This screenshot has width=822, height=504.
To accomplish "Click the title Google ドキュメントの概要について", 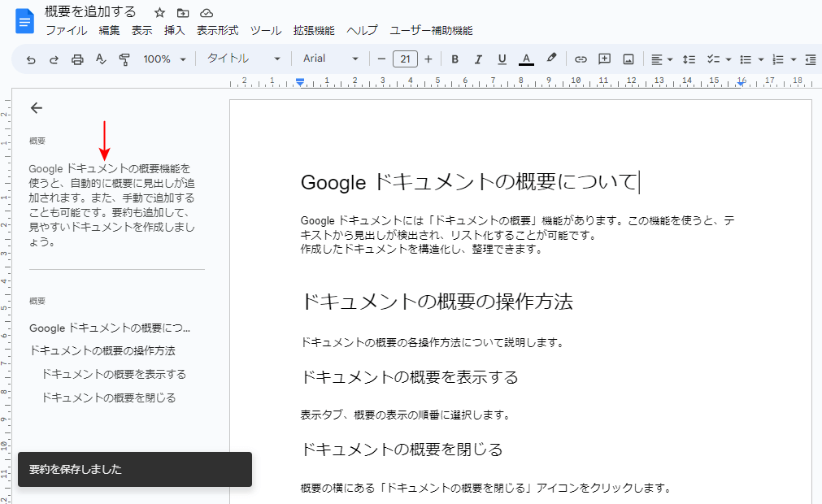I will [x=468, y=182].
